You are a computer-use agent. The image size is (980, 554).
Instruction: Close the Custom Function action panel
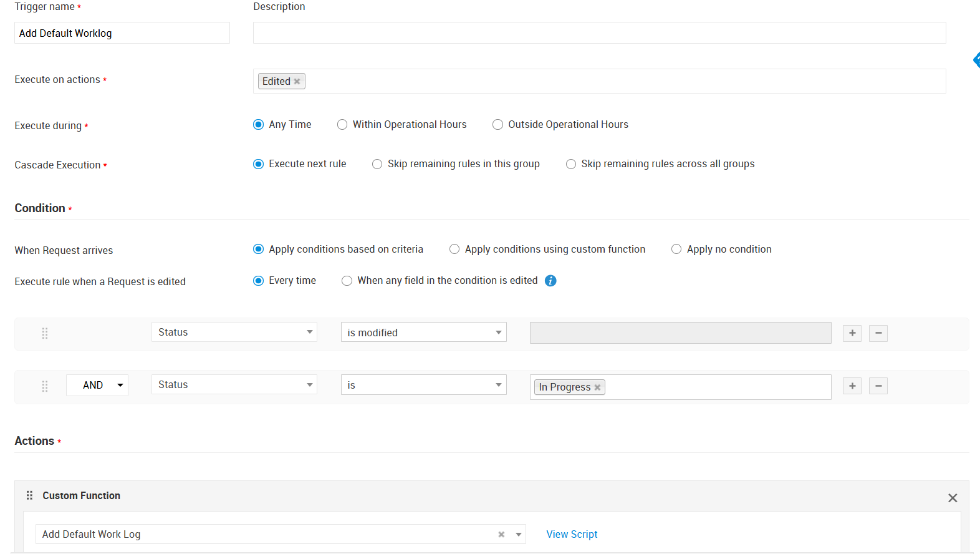tap(952, 498)
